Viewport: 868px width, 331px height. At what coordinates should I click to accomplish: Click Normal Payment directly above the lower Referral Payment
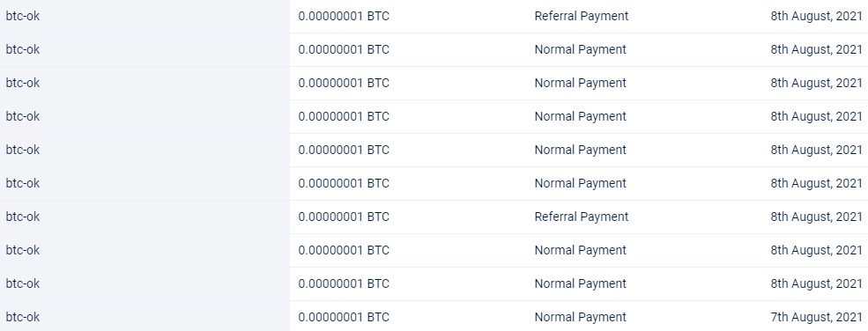(580, 183)
